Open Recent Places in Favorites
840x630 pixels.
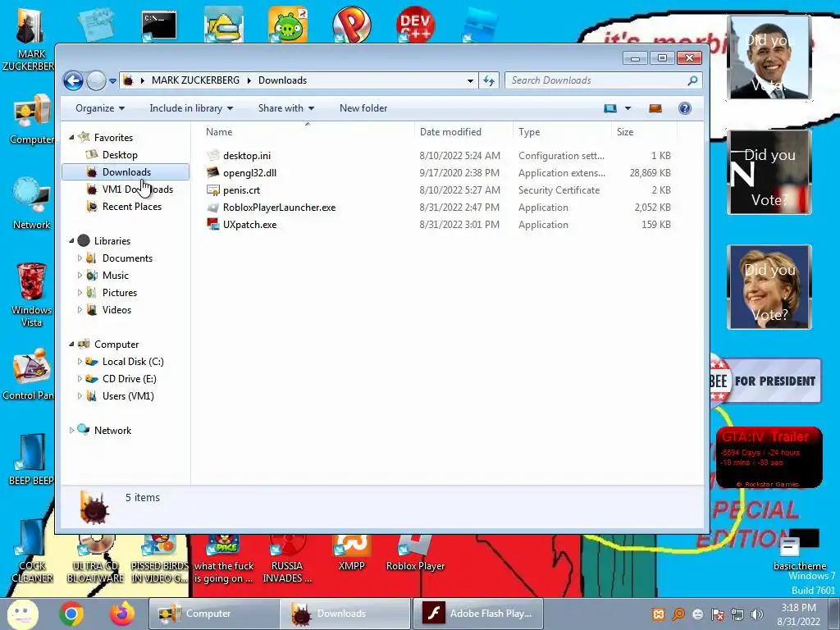click(x=132, y=206)
